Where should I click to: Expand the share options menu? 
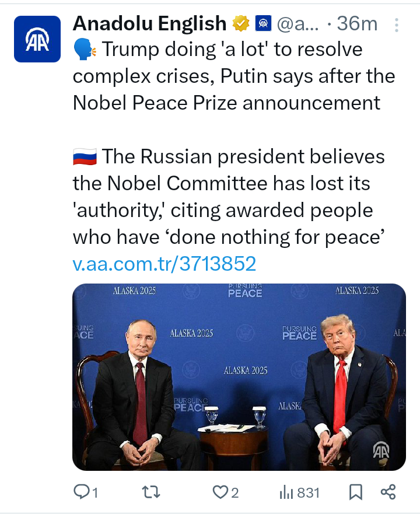coord(388,492)
